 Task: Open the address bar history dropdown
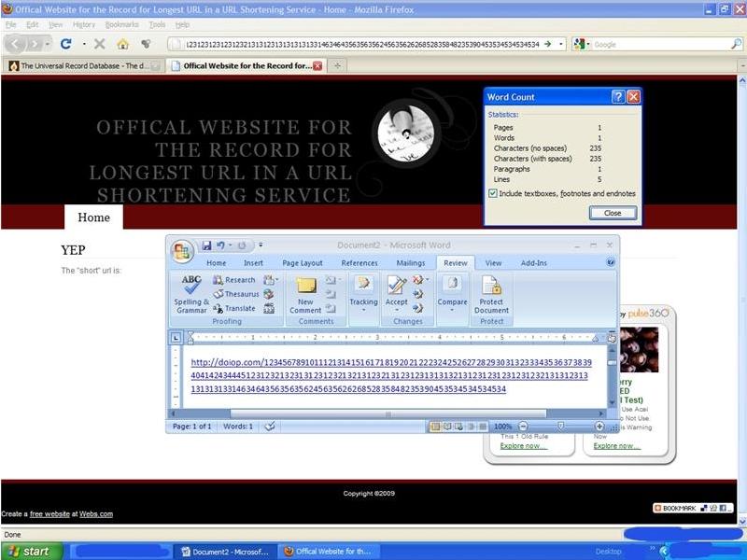coord(559,43)
